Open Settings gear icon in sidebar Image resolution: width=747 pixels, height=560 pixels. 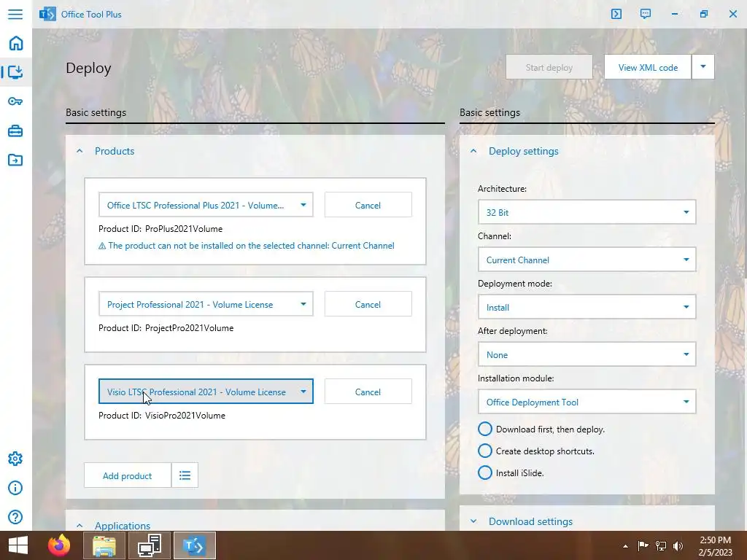15,459
